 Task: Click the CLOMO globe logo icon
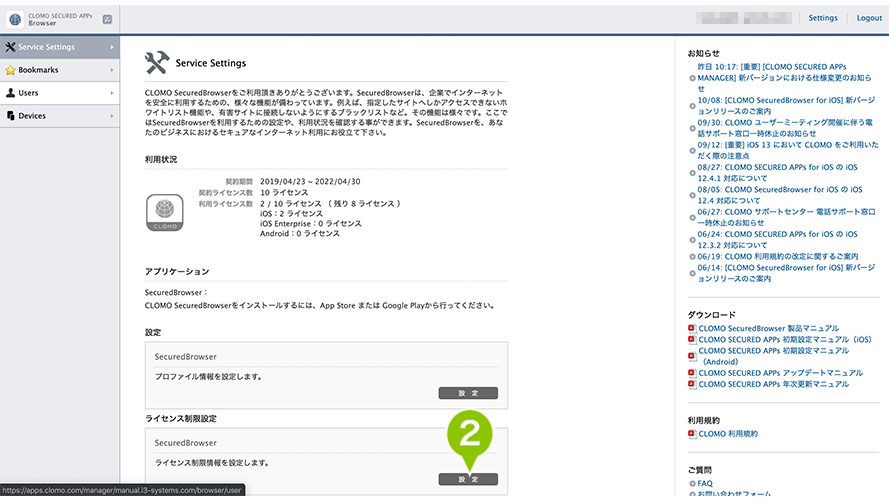(x=15, y=19)
